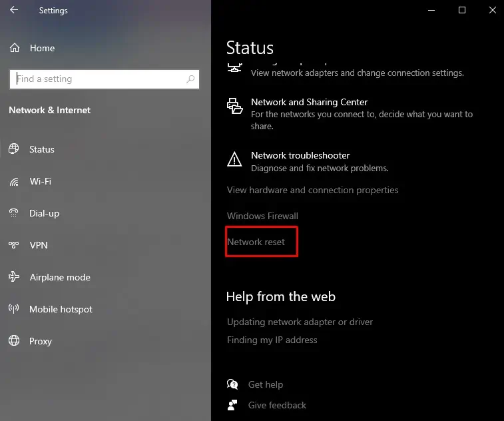Launch the Network troubleshooter

[300, 155]
